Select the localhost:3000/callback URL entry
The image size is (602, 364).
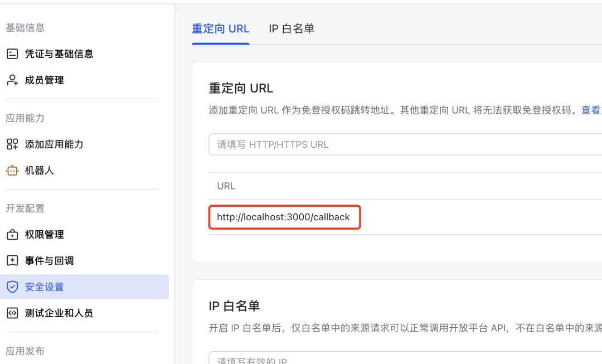pos(284,217)
